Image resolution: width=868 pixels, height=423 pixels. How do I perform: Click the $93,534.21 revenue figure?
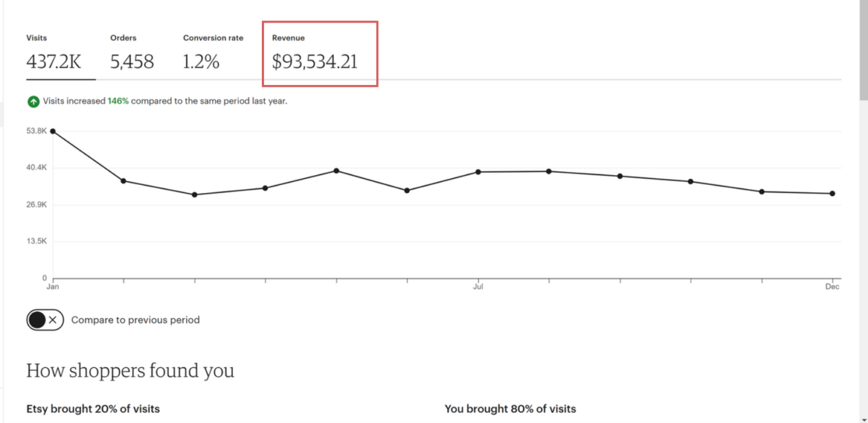pos(315,62)
